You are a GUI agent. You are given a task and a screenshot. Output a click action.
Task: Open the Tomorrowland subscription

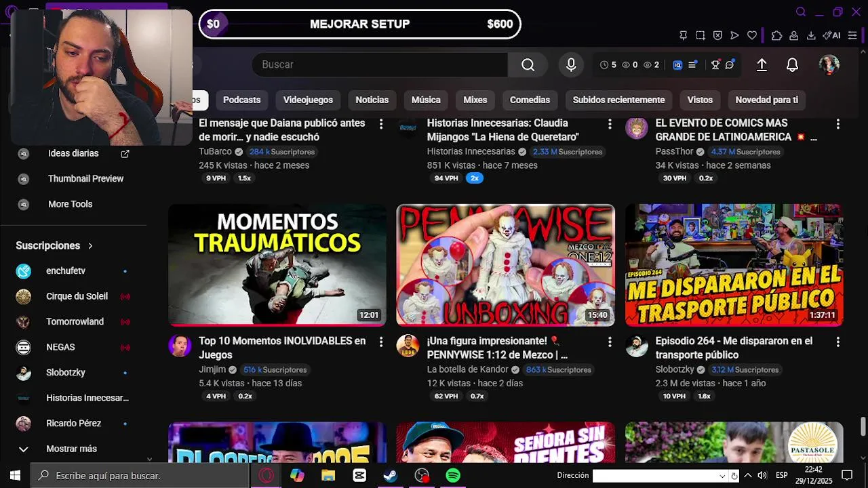(x=73, y=322)
